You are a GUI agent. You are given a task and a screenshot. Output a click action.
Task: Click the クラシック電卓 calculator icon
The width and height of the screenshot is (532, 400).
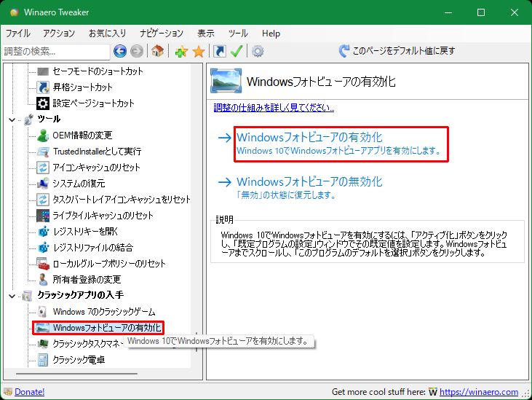43,360
